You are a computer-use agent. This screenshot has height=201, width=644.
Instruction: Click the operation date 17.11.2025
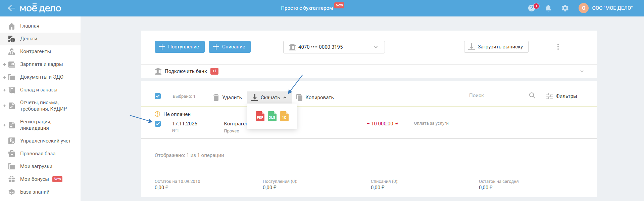coord(185,124)
